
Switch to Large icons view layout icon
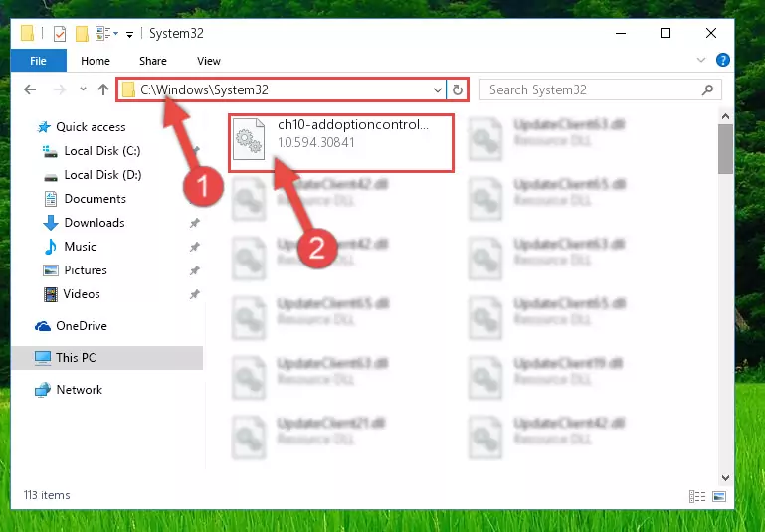coord(719,496)
